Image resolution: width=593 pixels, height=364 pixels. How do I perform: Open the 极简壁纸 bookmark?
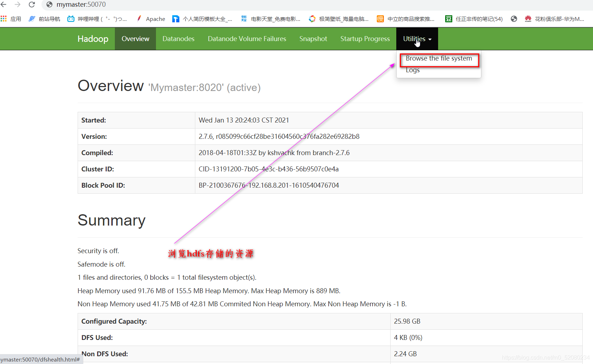[339, 19]
